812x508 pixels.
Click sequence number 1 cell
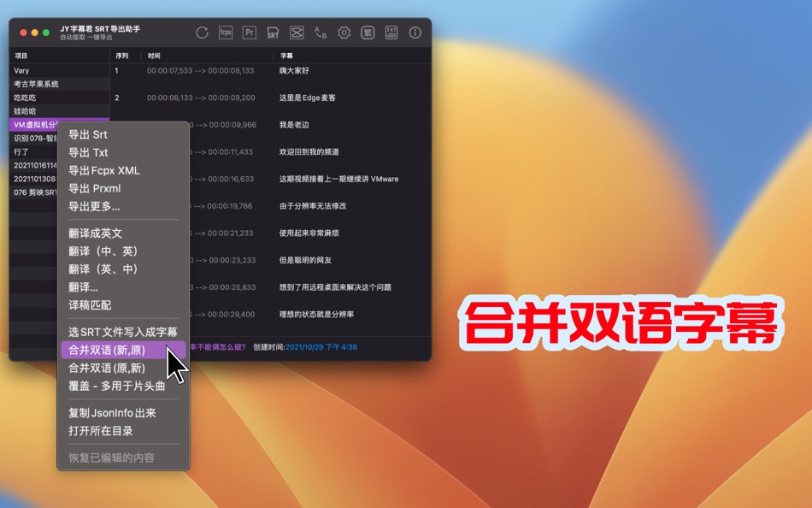click(116, 70)
